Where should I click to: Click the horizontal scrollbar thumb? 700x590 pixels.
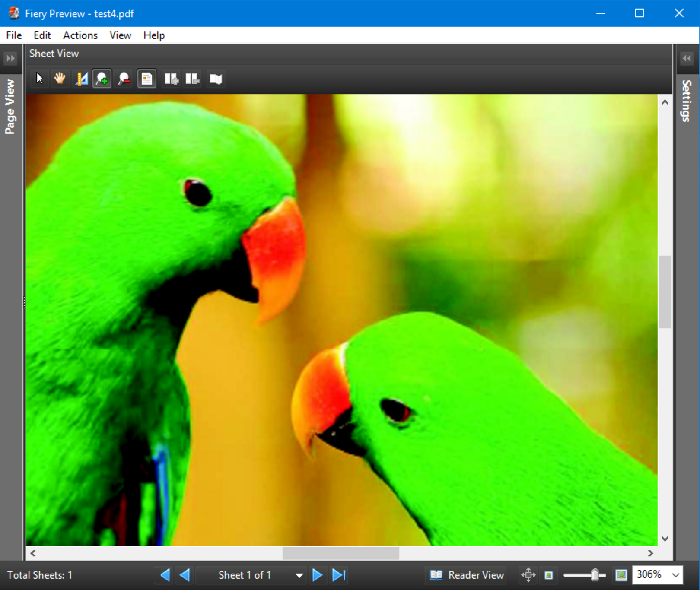tap(341, 553)
